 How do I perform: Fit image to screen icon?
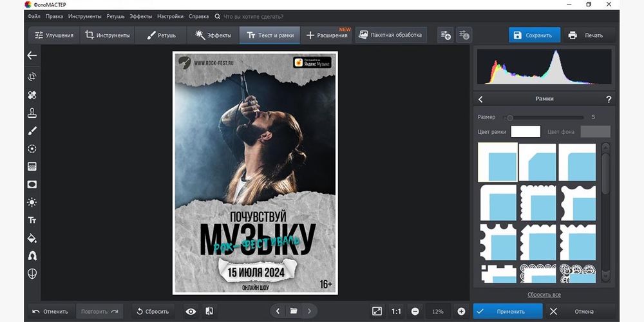(x=377, y=311)
